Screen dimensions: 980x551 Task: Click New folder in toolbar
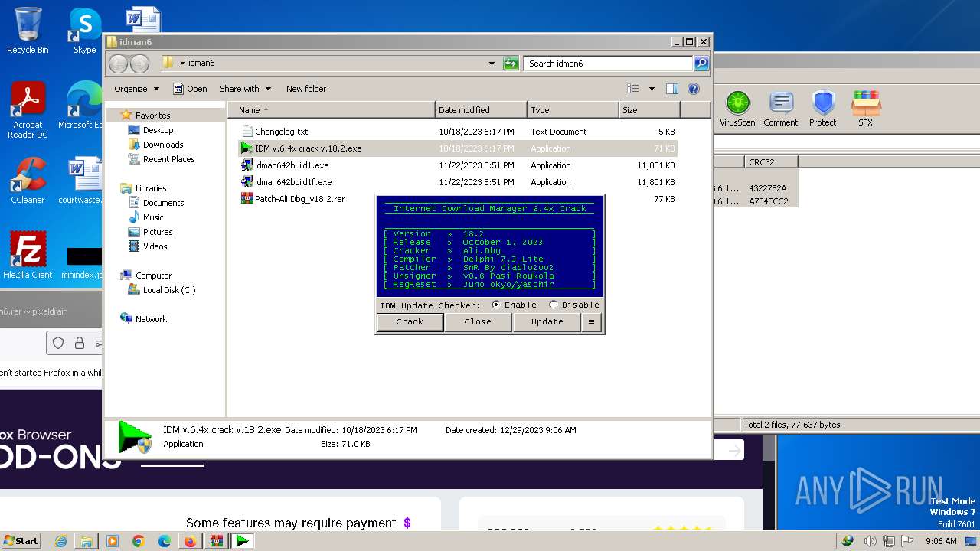(306, 89)
